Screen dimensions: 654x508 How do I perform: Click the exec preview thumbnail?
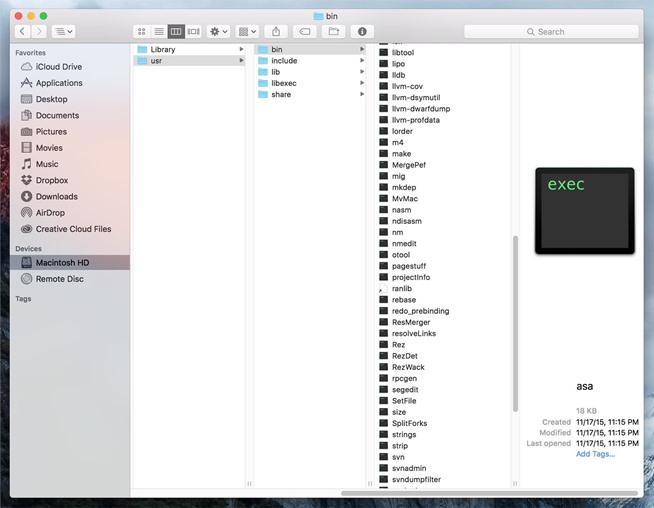(584, 210)
